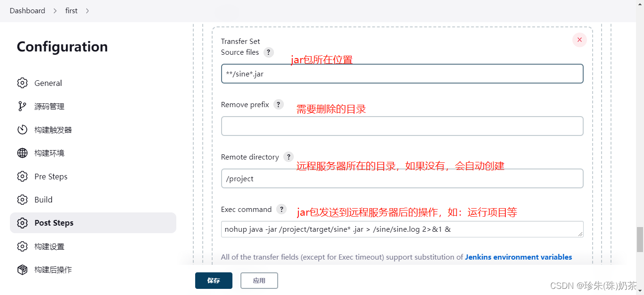Image resolution: width=644 pixels, height=295 pixels.
Task: Open help for Source files
Action: point(268,52)
